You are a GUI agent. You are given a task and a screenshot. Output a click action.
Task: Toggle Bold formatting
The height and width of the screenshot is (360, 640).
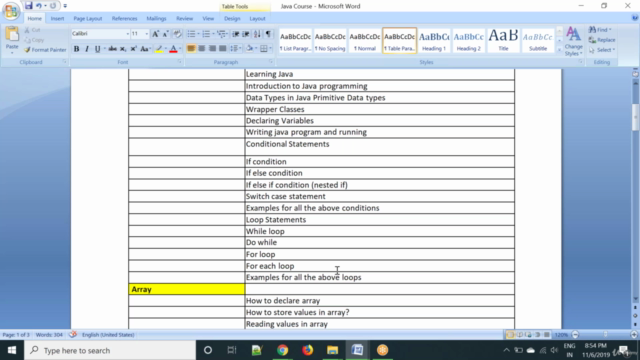[76, 49]
